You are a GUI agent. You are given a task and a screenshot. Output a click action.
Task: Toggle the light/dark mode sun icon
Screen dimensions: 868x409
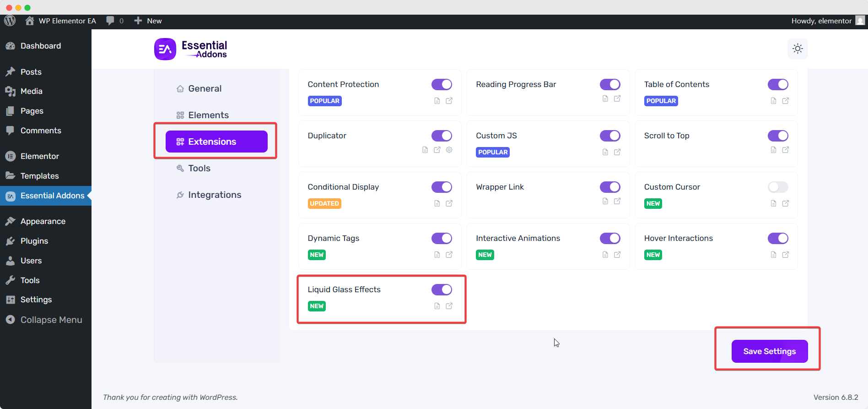click(798, 49)
